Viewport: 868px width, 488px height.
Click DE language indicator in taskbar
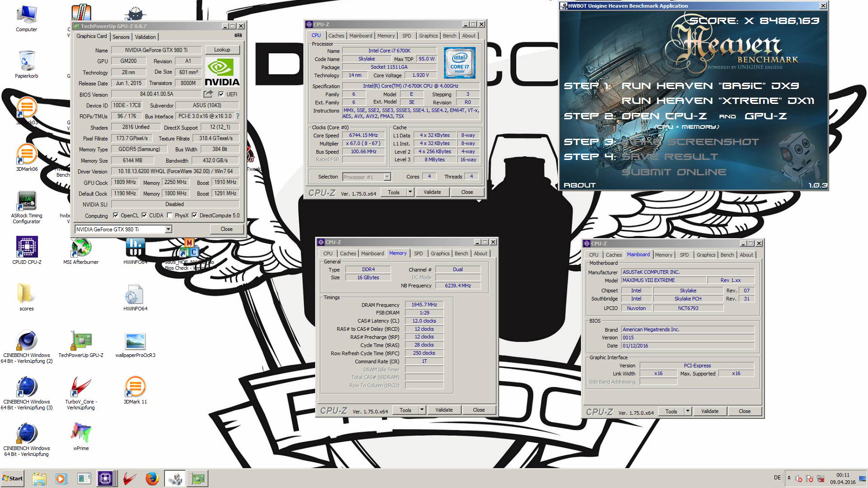pyautogui.click(x=777, y=478)
